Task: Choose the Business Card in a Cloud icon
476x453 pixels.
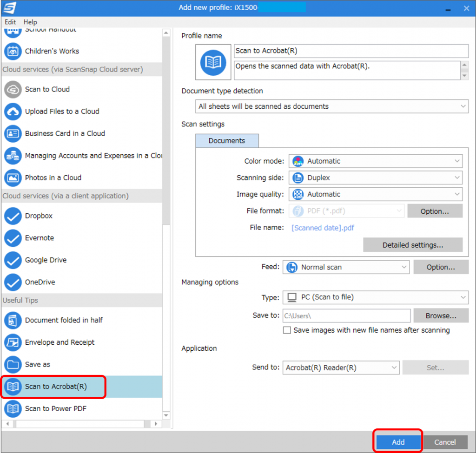Action: [13, 133]
